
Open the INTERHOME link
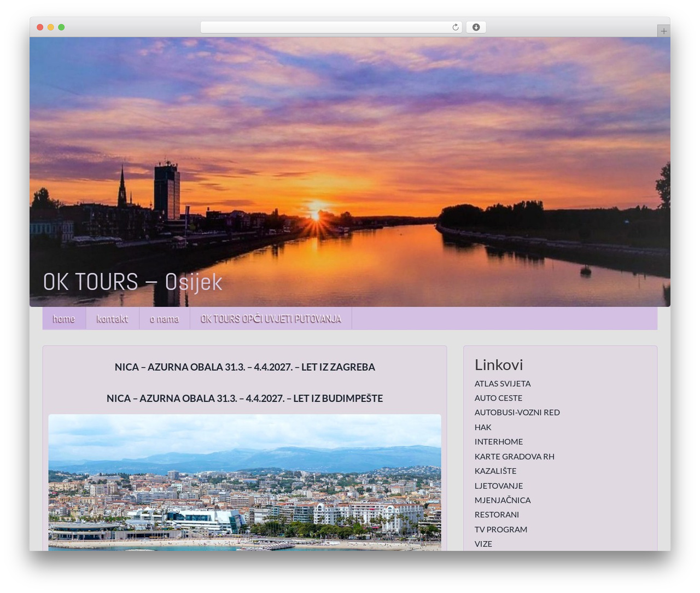click(499, 441)
